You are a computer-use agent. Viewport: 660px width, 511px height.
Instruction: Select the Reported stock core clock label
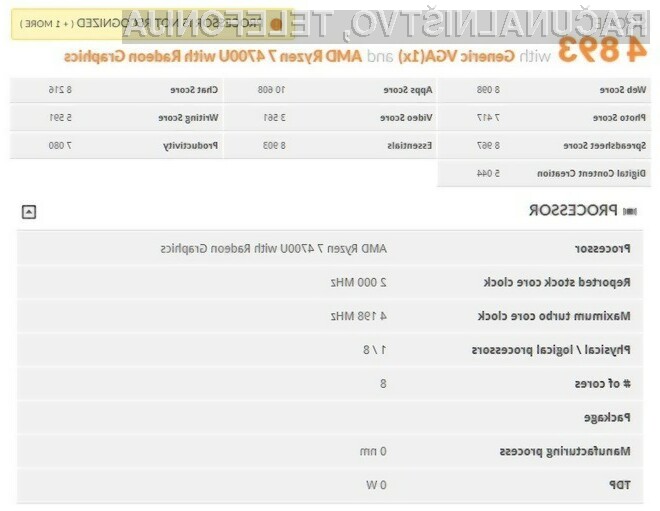tap(557, 282)
